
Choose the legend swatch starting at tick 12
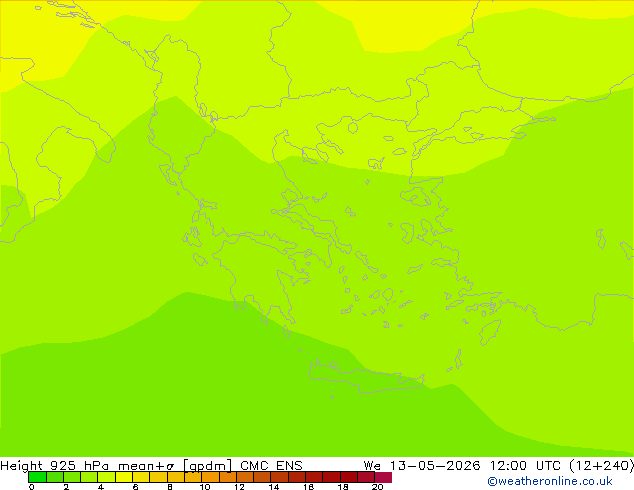click(x=245, y=477)
